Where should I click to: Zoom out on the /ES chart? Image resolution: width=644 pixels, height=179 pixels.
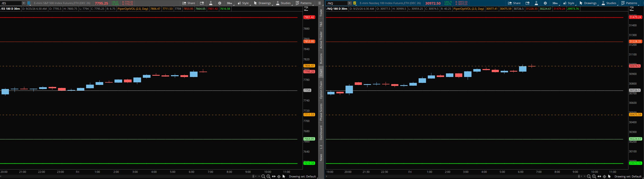tap(263, 176)
